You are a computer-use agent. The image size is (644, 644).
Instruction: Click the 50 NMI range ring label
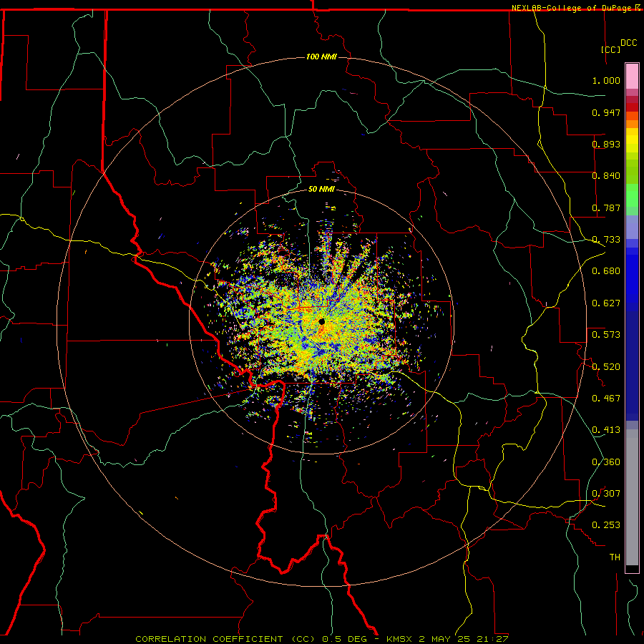[x=321, y=190]
